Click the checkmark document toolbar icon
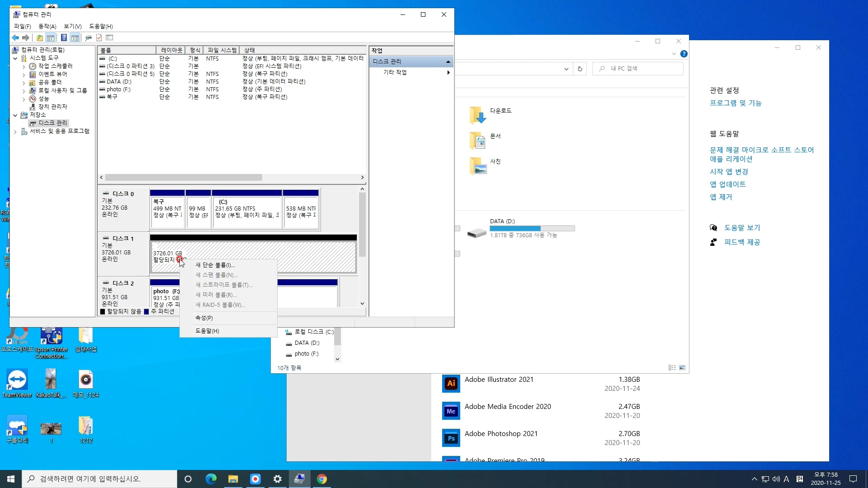Viewport: 868px width, 488px height. 99,38
